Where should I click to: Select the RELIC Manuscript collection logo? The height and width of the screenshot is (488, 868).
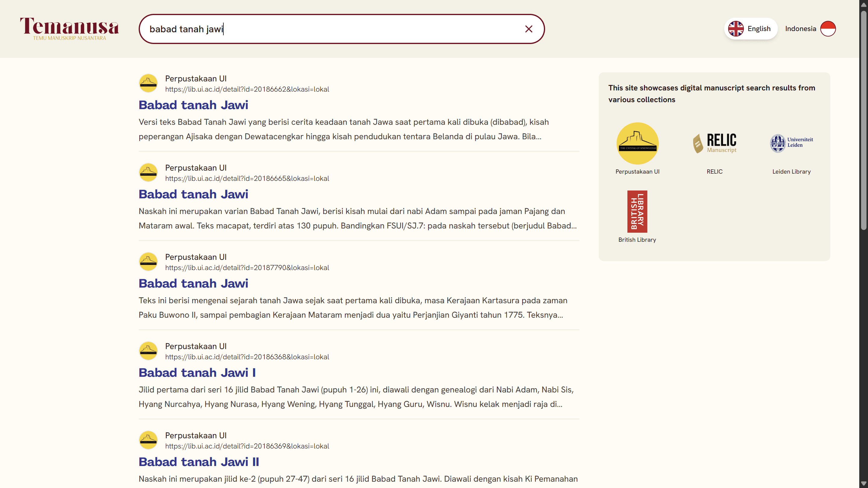pos(715,143)
